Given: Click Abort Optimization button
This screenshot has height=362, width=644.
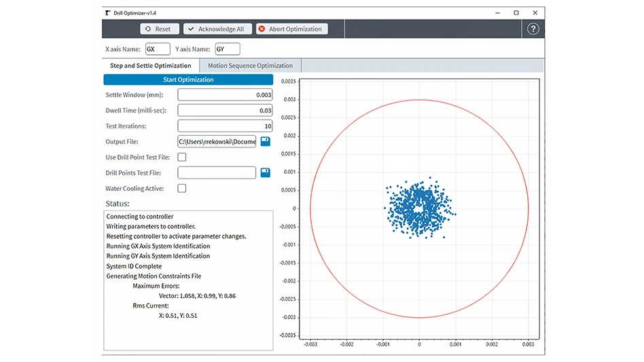Looking at the screenshot, I should click(292, 29).
